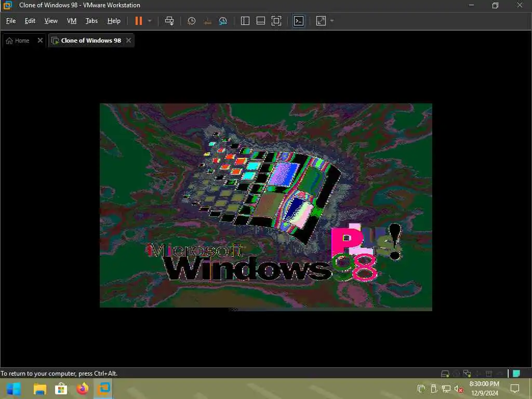This screenshot has width=532, height=399.
Task: Revert the virtual machine to its snapshot
Action: coord(207,21)
